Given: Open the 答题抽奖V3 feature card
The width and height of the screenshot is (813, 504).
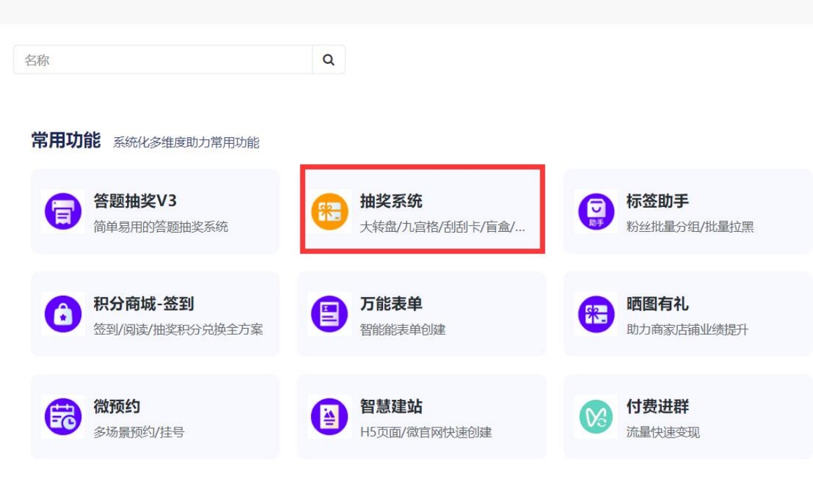Looking at the screenshot, I should coord(155,209).
